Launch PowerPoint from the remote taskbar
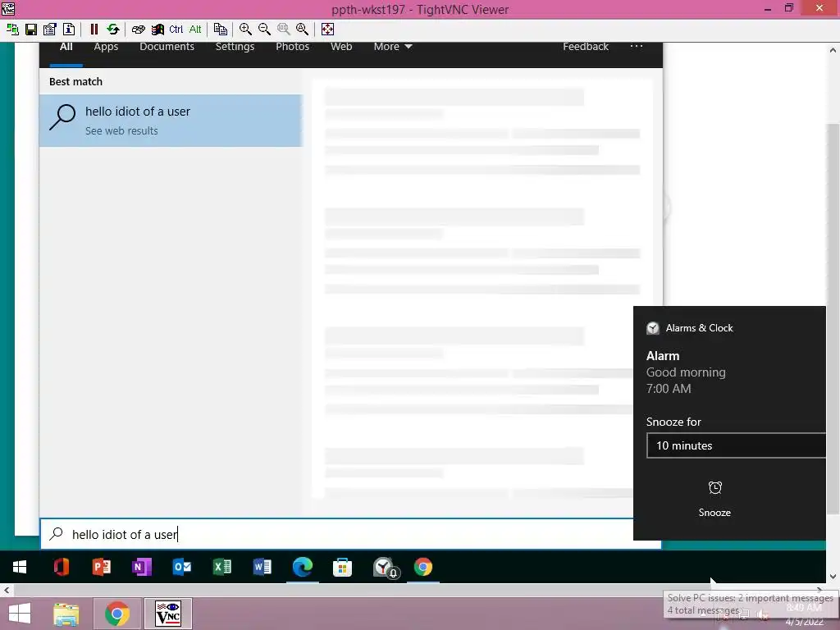840x630 pixels. [x=101, y=567]
